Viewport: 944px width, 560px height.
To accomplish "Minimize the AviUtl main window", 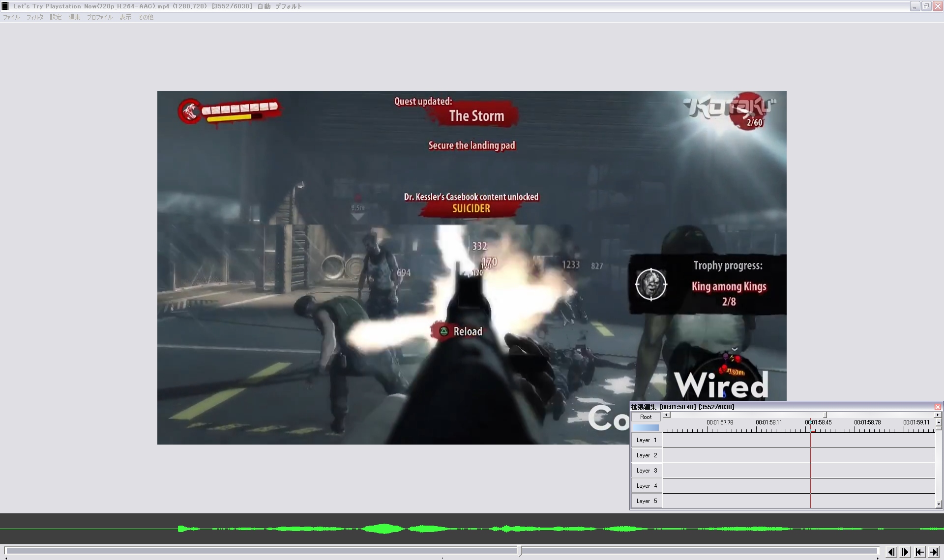I will [914, 6].
